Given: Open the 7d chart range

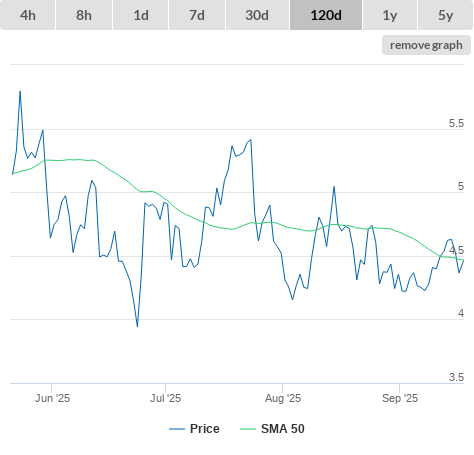Looking at the screenshot, I should (x=197, y=15).
